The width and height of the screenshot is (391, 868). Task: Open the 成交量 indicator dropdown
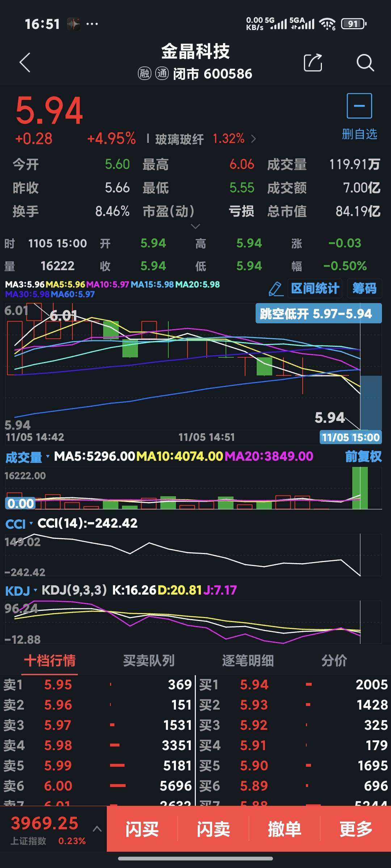point(27,457)
